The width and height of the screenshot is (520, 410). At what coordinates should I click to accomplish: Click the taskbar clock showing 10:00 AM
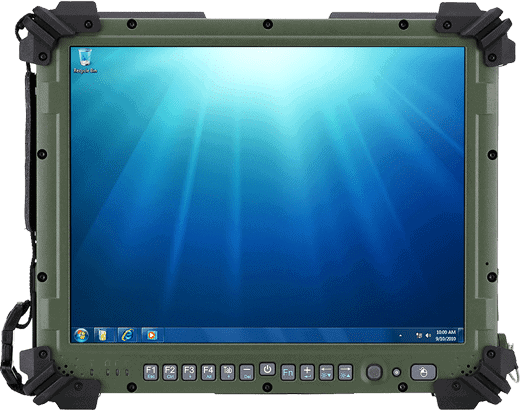446,335
